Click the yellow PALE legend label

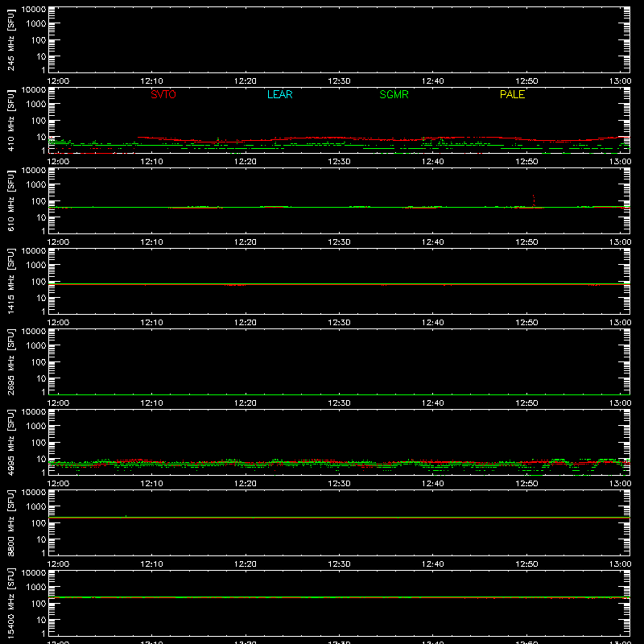[512, 94]
